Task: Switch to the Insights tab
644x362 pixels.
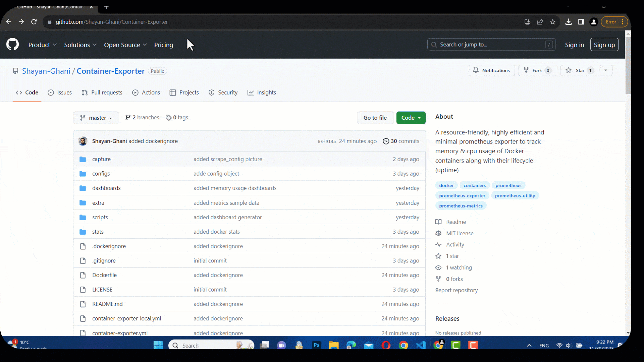Action: coord(262,93)
